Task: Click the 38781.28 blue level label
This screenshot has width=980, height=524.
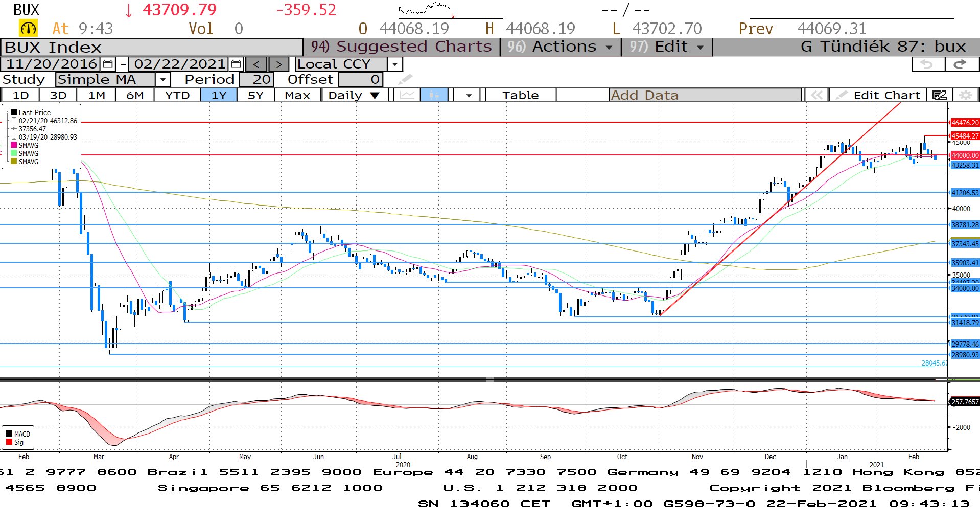Action: pos(965,225)
